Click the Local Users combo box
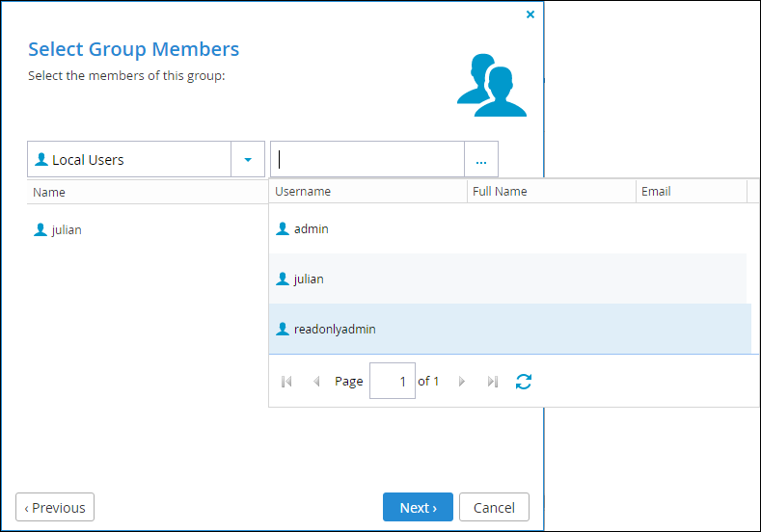Screen dimensions: 761x532 pyautogui.click(x=146, y=160)
